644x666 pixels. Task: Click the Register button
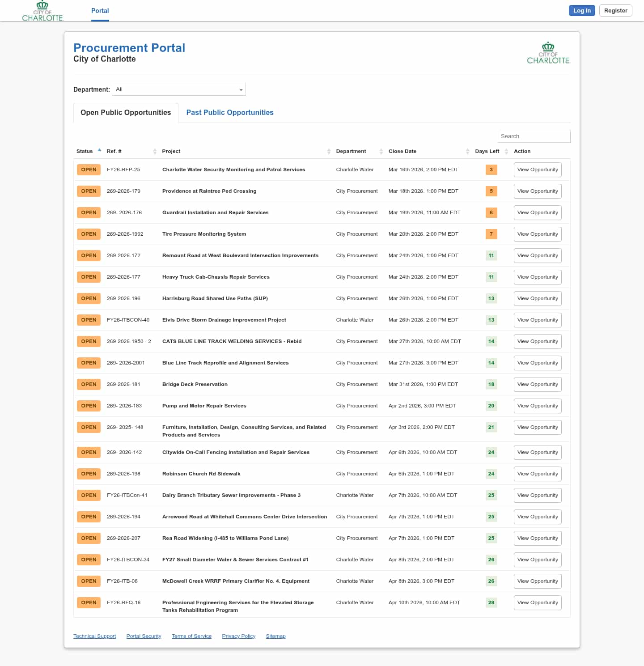tap(615, 11)
